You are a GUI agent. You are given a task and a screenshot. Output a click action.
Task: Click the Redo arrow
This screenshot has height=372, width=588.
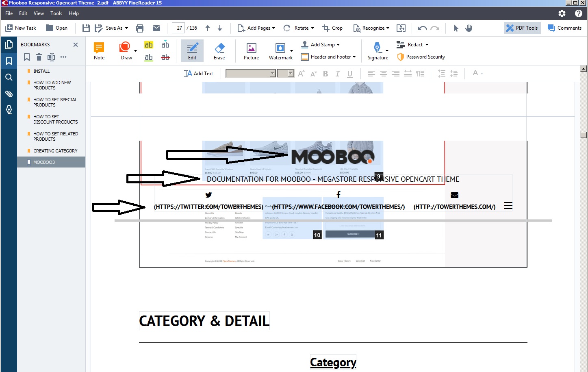435,28
